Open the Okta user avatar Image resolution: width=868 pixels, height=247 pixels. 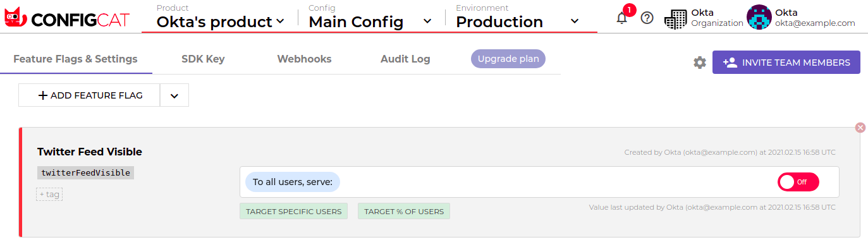tap(759, 18)
